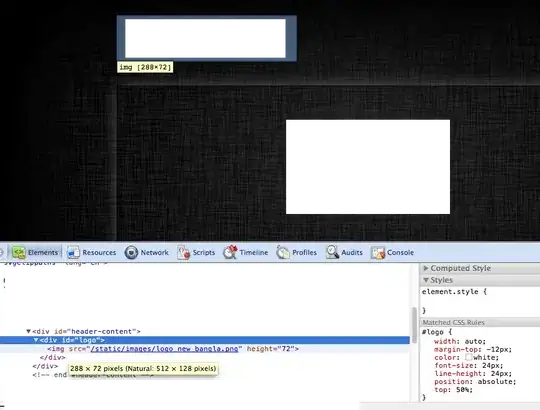This screenshot has height=410, width=540.
Task: Open the Audits panel icon
Action: pos(332,252)
